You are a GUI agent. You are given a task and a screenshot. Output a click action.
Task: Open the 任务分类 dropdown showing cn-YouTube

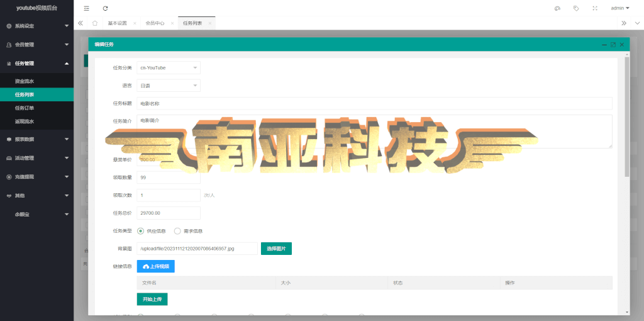(169, 68)
